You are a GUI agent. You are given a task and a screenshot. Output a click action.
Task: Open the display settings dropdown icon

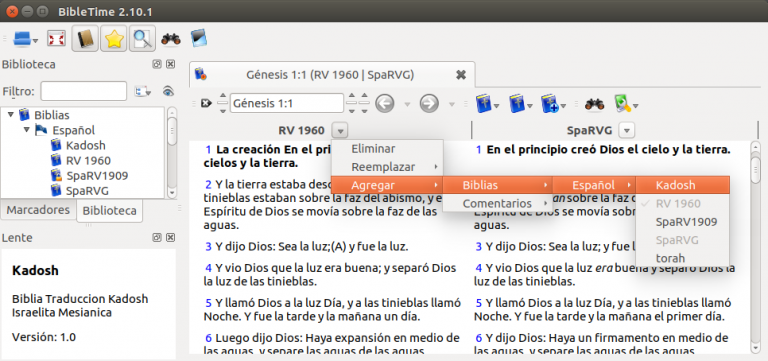[626, 103]
